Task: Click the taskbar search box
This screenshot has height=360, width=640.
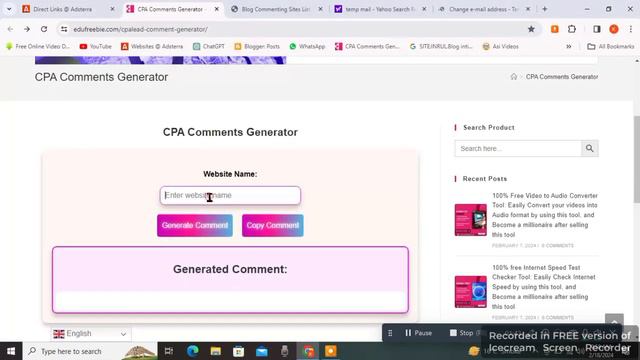Action: (x=90, y=351)
